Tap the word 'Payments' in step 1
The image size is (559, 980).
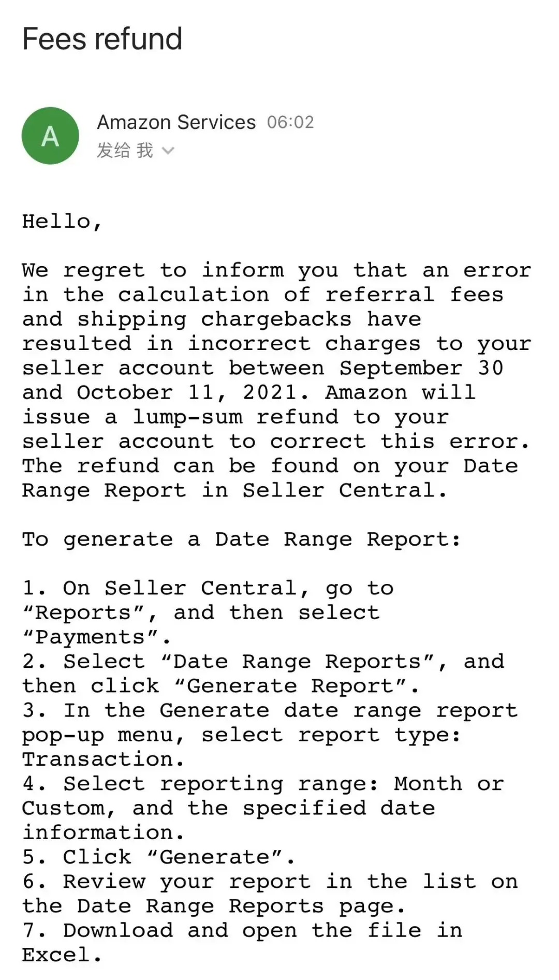(90, 637)
